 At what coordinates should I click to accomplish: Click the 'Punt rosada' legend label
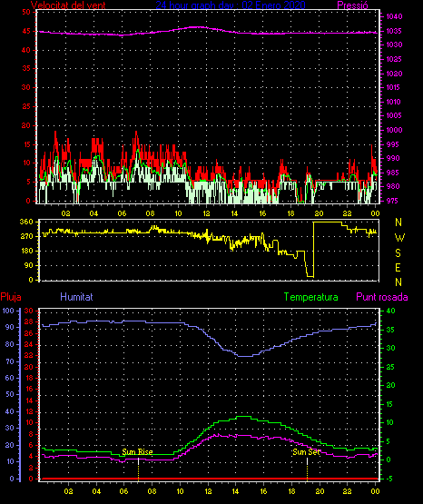click(x=382, y=297)
